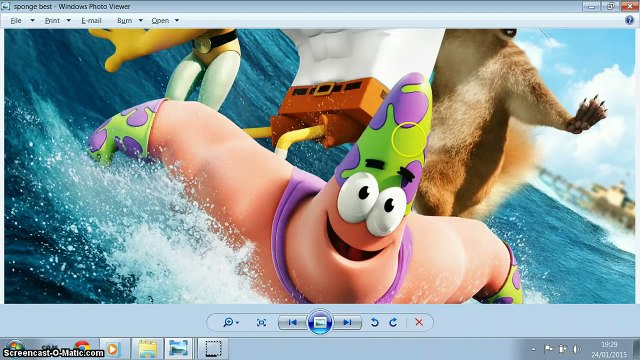Click the network tray icon
Viewport: 640px width, 360px height.
click(x=563, y=349)
